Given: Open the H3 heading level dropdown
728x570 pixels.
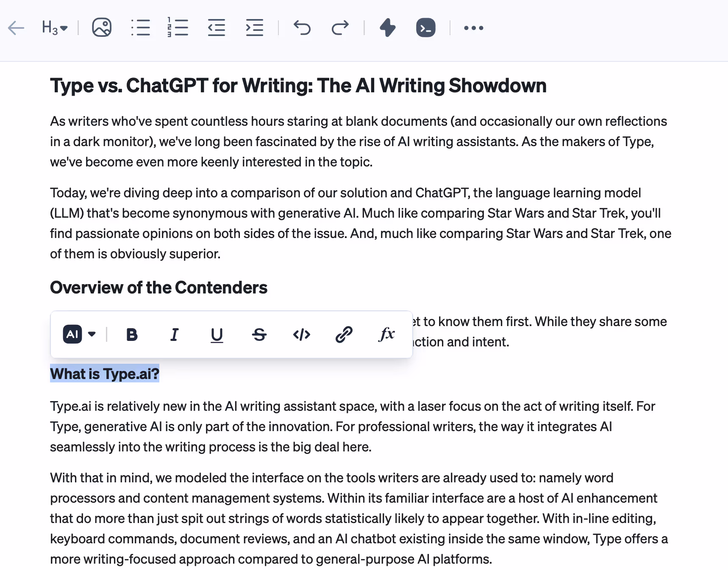Looking at the screenshot, I should point(55,28).
